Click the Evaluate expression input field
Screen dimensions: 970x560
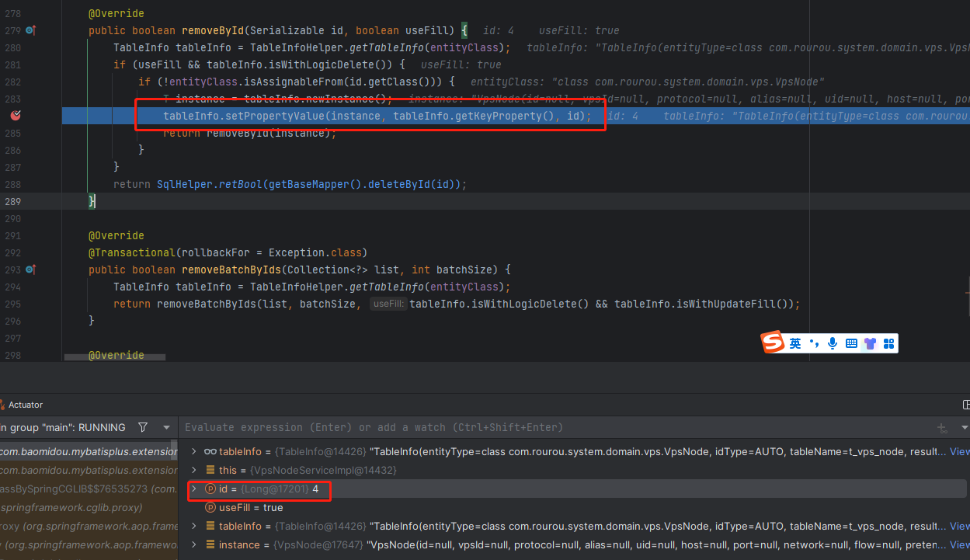click(544, 427)
